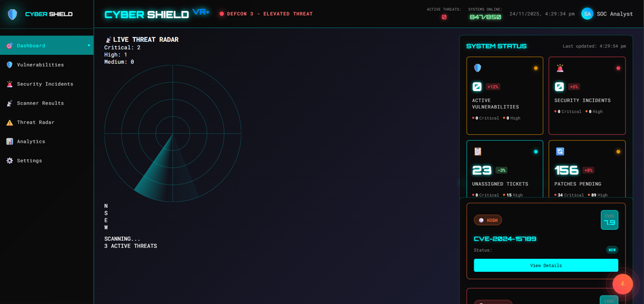Click the orange status dot on Active Vulnerabilities
644x304 pixels.
click(536, 68)
